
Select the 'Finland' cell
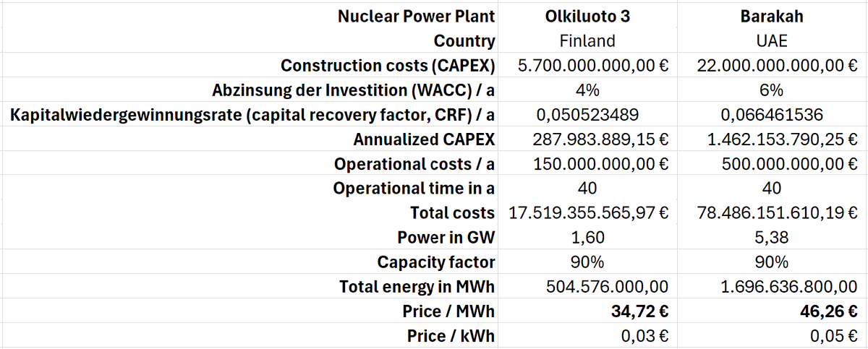click(x=586, y=40)
